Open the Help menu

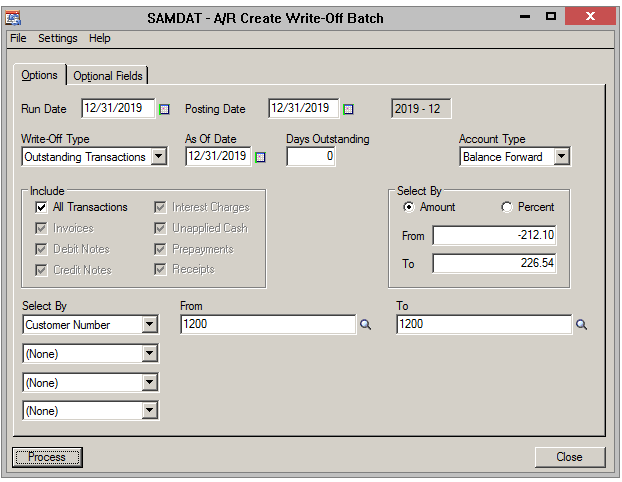tap(100, 38)
